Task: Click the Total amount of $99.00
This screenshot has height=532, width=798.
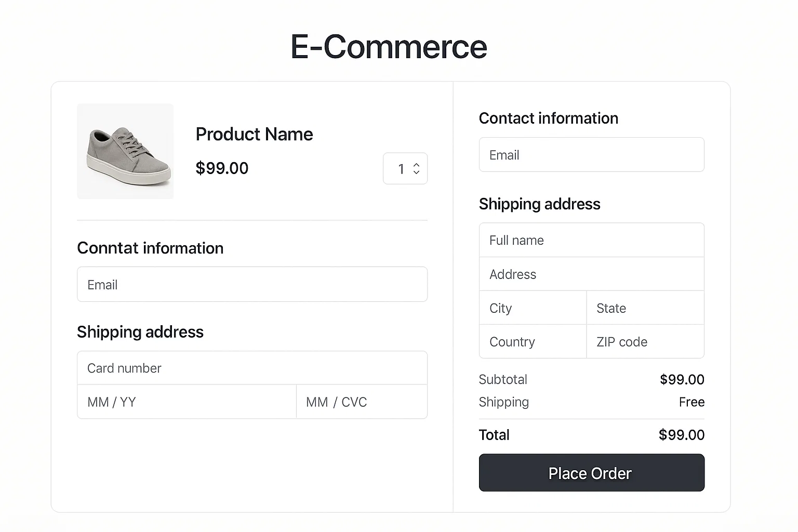Action: [x=682, y=435]
